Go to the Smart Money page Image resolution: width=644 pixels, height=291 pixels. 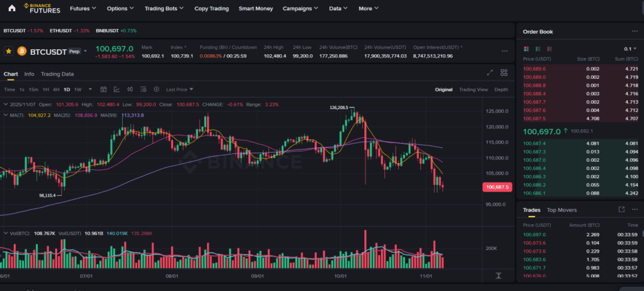click(x=256, y=9)
